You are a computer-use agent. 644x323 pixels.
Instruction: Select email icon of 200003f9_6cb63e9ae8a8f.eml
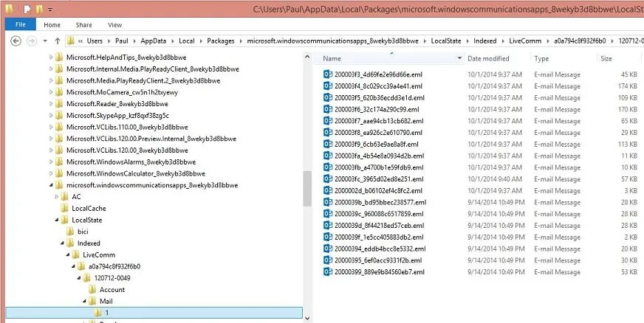tap(327, 145)
